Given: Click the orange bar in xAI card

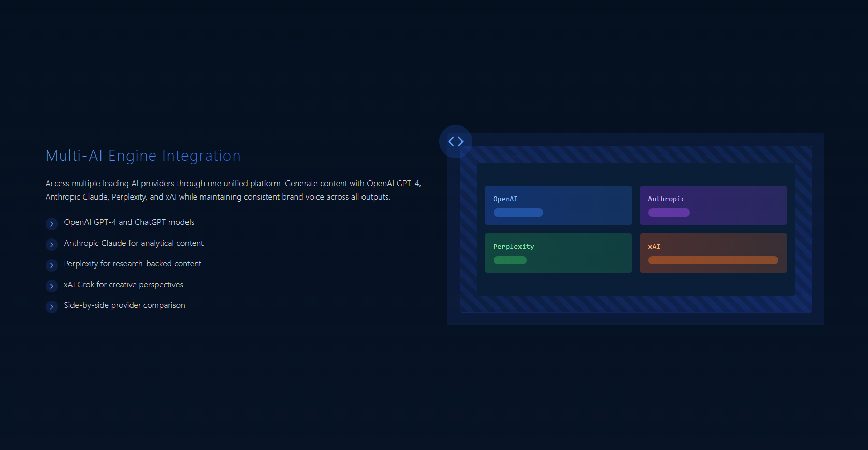Looking at the screenshot, I should click(713, 260).
